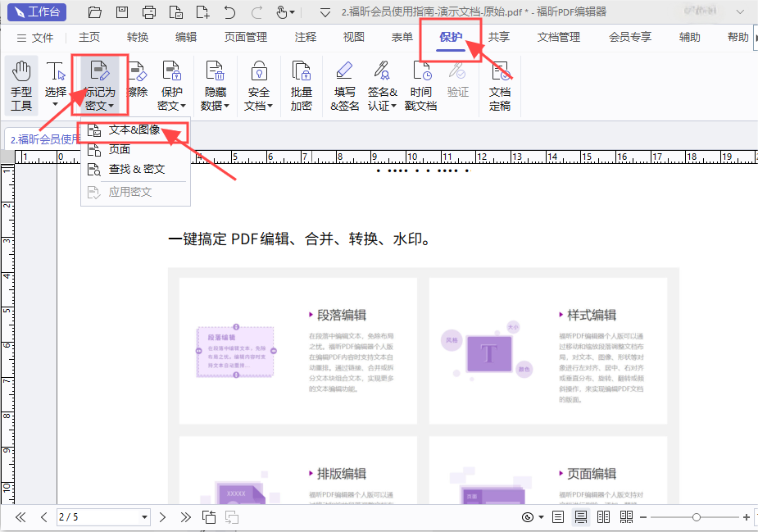Open the page number dropdown list
Screen dimensions: 758x532
click(145, 517)
